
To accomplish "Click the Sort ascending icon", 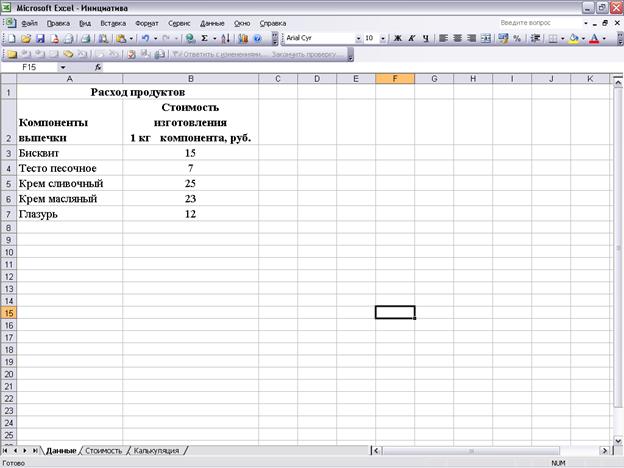I will pyautogui.click(x=226, y=38).
